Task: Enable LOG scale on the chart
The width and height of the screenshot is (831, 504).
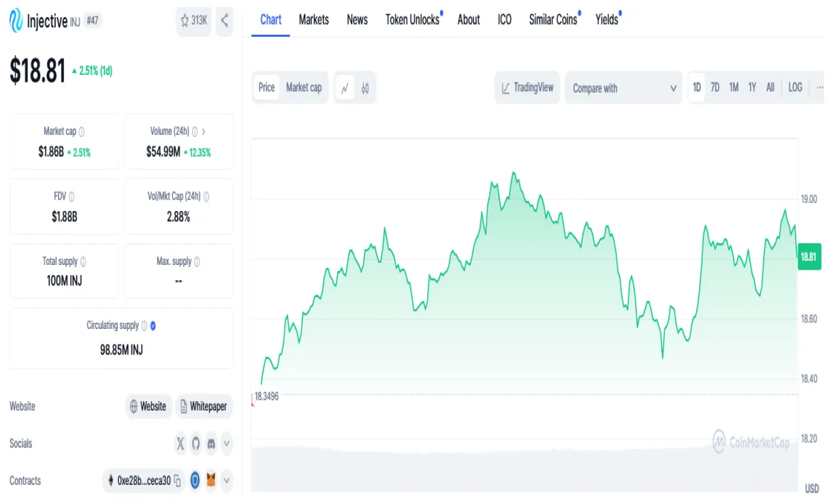Action: point(794,87)
